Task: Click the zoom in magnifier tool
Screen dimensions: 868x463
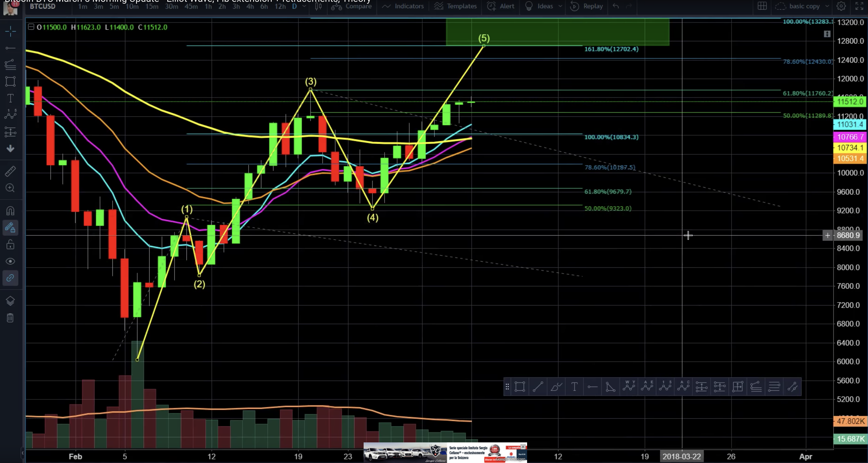Action: (10, 188)
